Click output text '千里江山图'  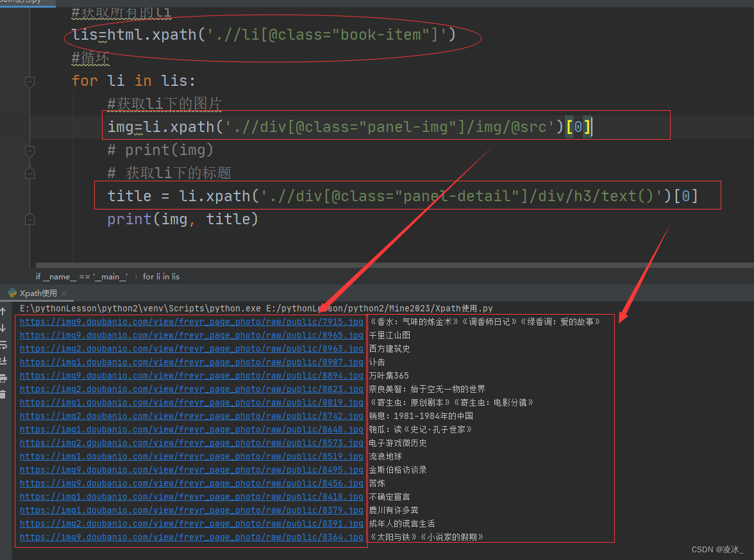[x=390, y=335]
